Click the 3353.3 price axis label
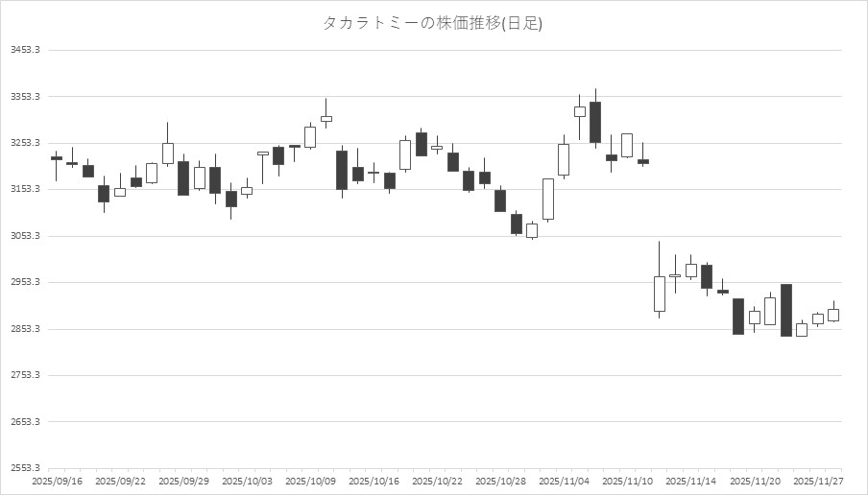Viewport: 868px width, 495px height. [x=24, y=97]
